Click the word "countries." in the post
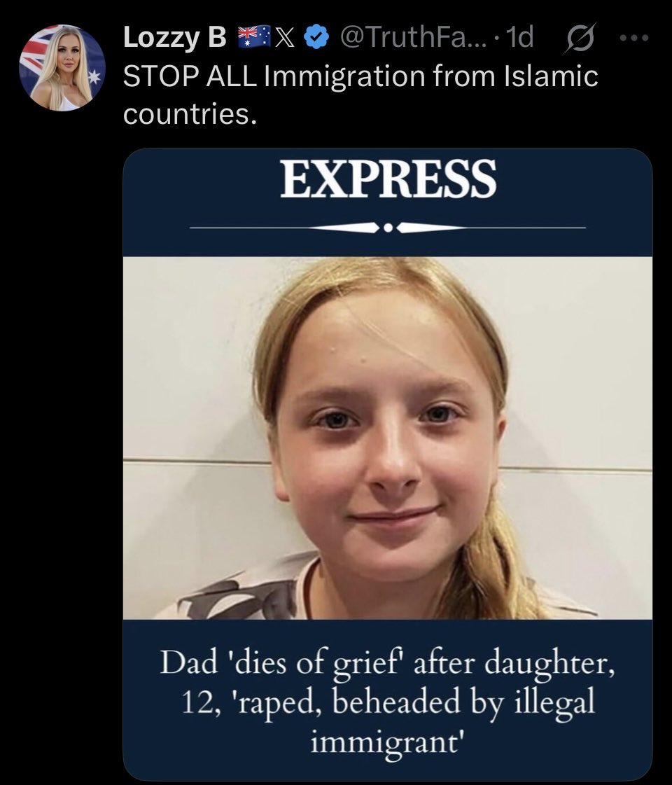This screenshot has width=672, height=785. pyautogui.click(x=190, y=114)
